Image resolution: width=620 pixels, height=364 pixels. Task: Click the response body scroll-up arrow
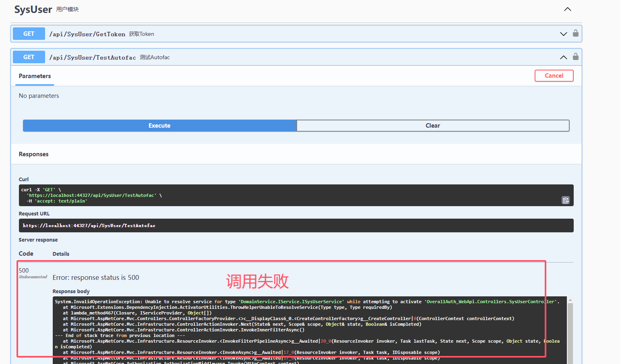point(570,300)
